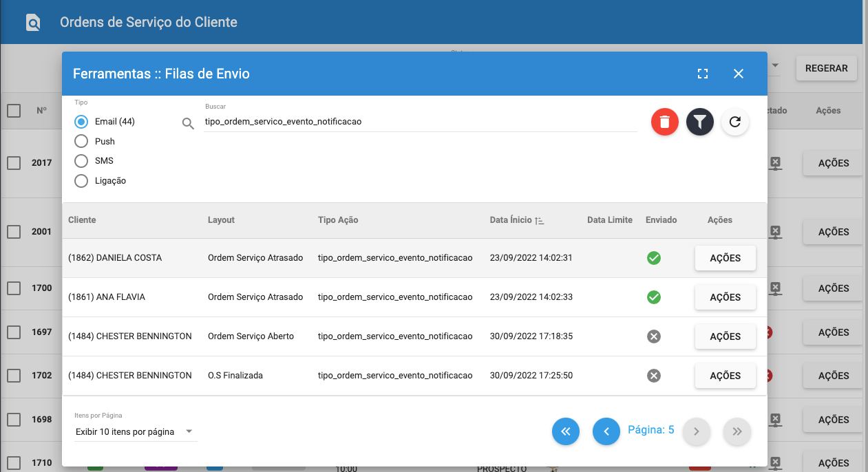Sort by the Cliente column header

tap(82, 220)
